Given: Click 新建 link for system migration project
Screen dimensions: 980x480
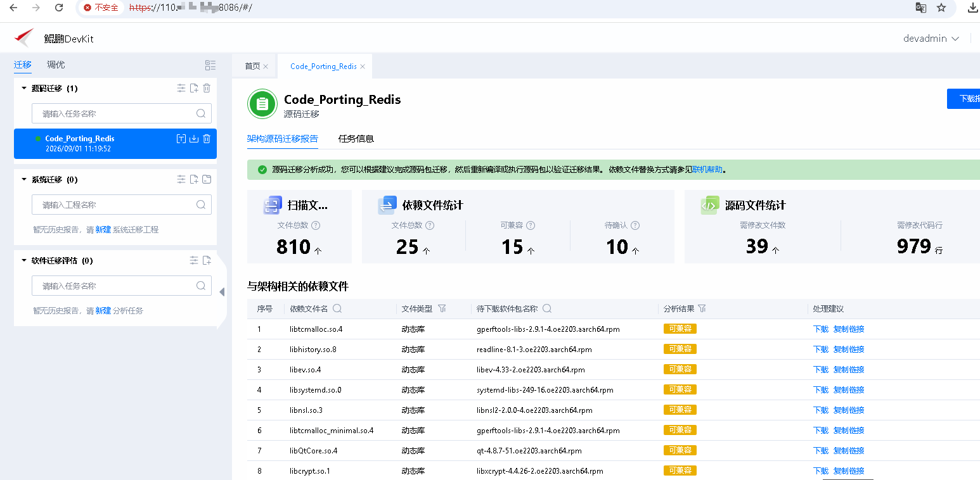Looking at the screenshot, I should (x=103, y=230).
